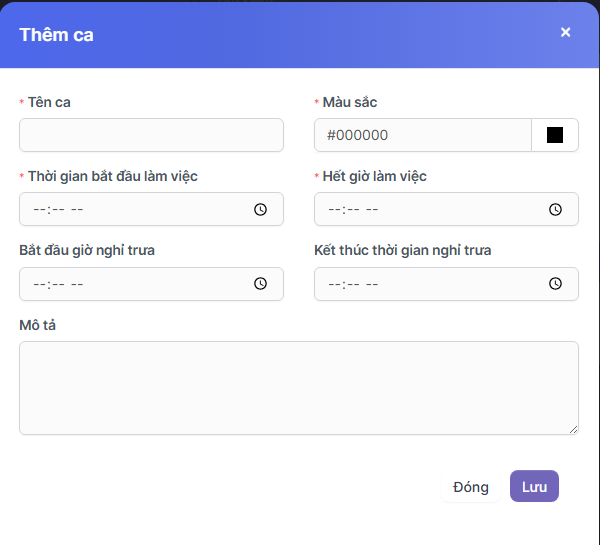Grab the Mô tả textarea resize handle
Image resolution: width=600 pixels, height=545 pixels.
click(x=573, y=429)
